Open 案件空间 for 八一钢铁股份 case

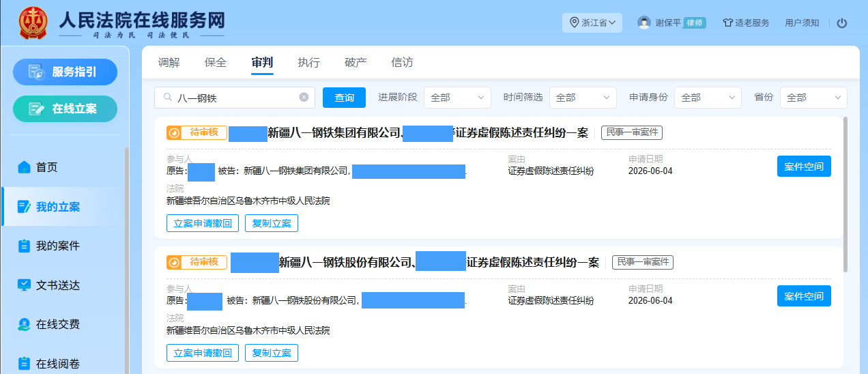(x=804, y=296)
